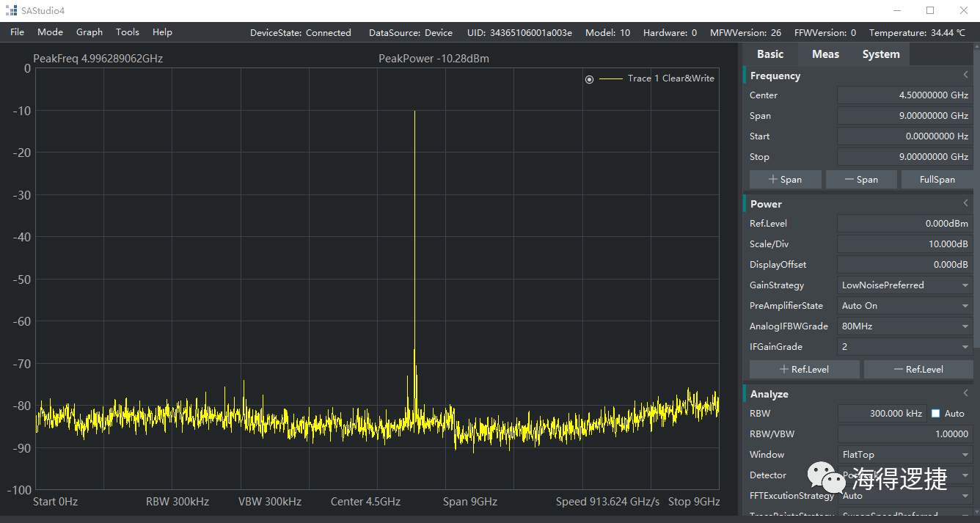This screenshot has height=523, width=980.
Task: Click the Scale/Div input field
Action: 905,244
